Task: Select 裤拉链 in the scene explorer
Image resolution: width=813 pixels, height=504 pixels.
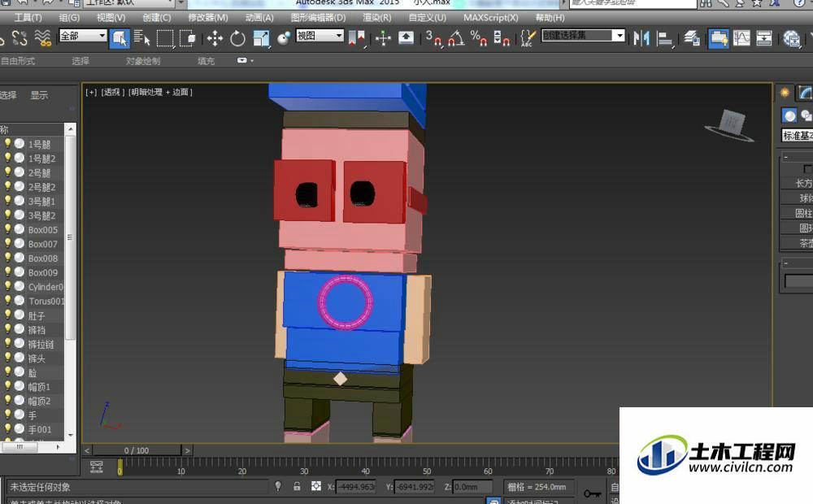Action: coord(41,344)
